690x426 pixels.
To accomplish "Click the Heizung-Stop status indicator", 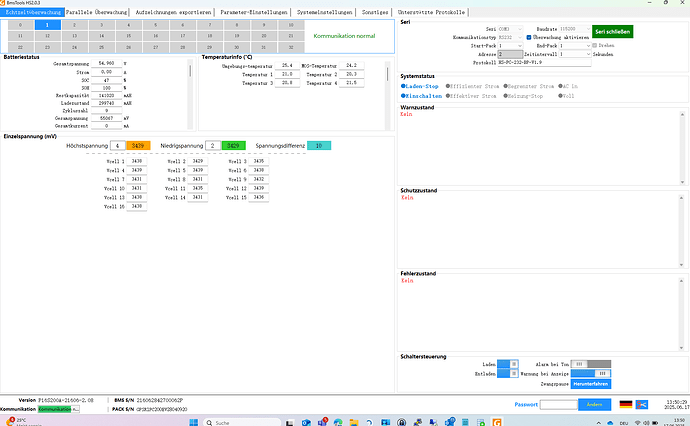I will [523, 96].
